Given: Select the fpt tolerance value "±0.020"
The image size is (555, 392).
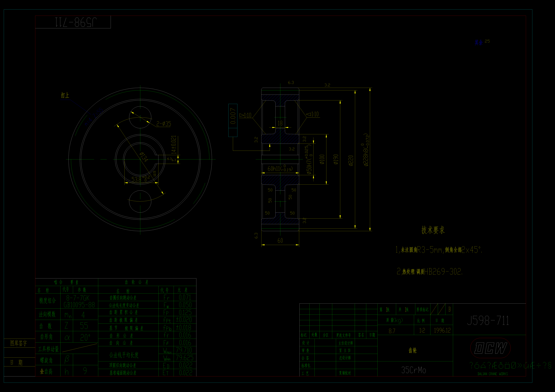Looking at the screenshot, I should tap(184, 320).
